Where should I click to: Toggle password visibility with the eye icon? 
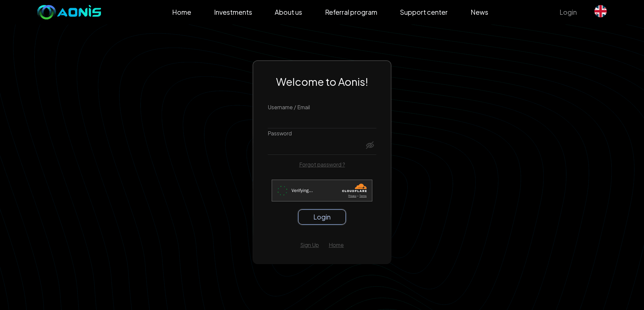370,145
